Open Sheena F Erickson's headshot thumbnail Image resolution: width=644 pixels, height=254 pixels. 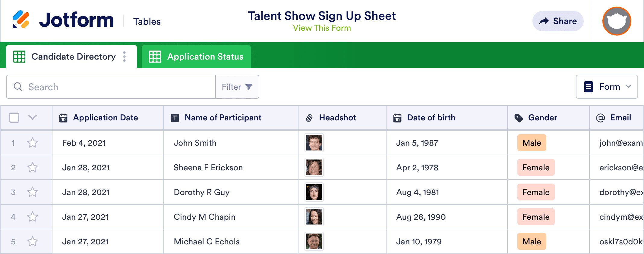tap(314, 167)
